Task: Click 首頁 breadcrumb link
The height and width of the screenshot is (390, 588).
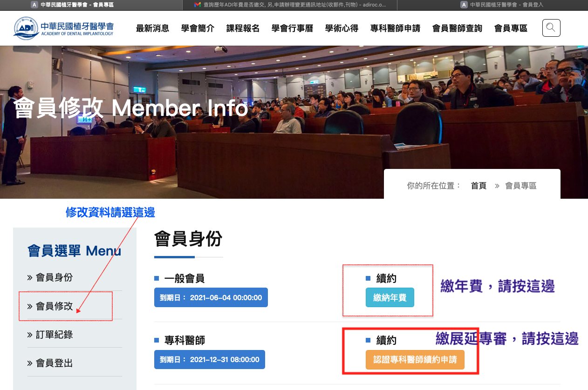Action: [479, 186]
